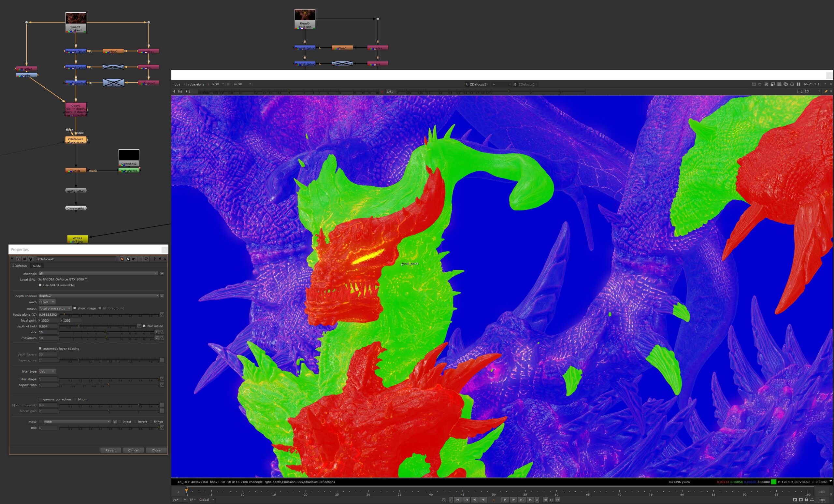
Task: Toggle the proxy mode icon in viewer
Action: coord(773,84)
